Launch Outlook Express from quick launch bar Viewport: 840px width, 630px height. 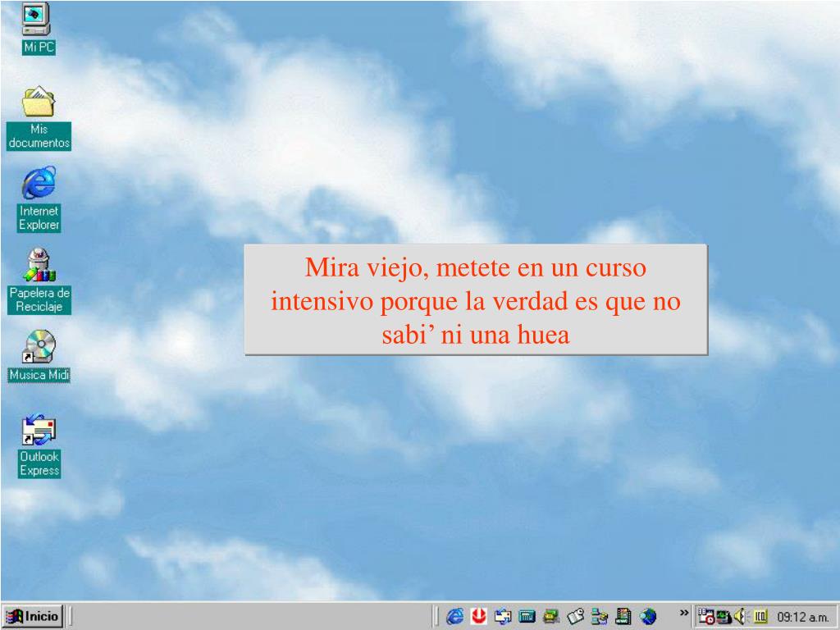tap(503, 617)
